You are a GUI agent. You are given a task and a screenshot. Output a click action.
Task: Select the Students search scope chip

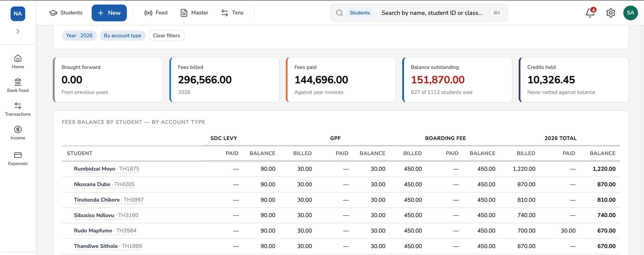coord(360,13)
